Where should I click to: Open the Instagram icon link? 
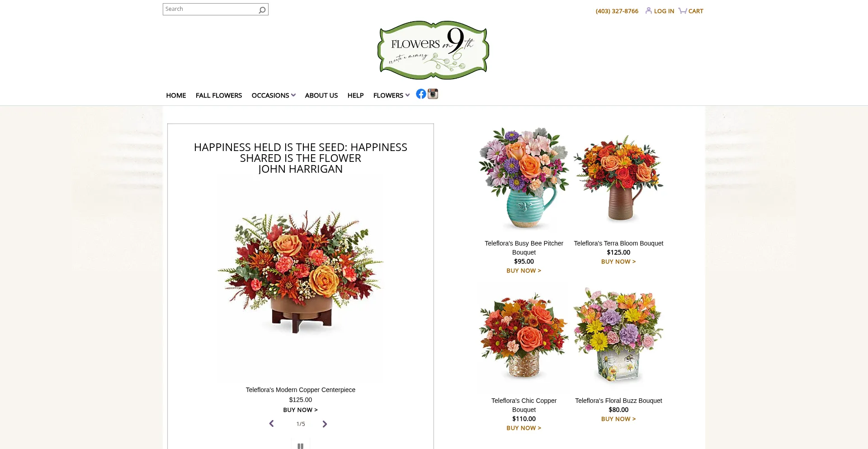(x=433, y=94)
